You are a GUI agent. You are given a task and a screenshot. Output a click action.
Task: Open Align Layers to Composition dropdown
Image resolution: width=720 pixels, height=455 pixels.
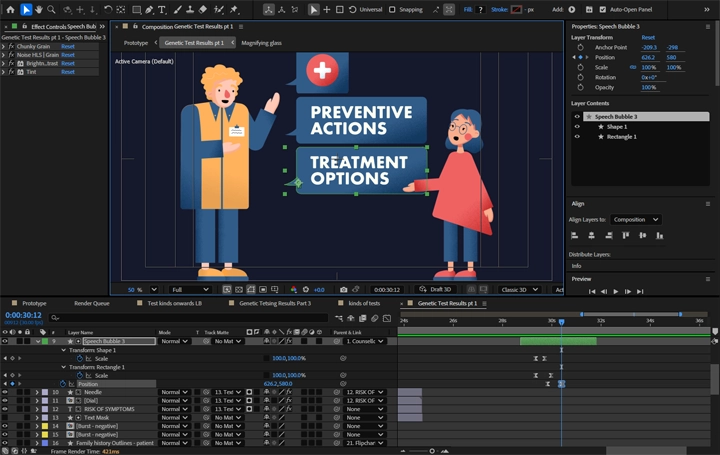[636, 220]
